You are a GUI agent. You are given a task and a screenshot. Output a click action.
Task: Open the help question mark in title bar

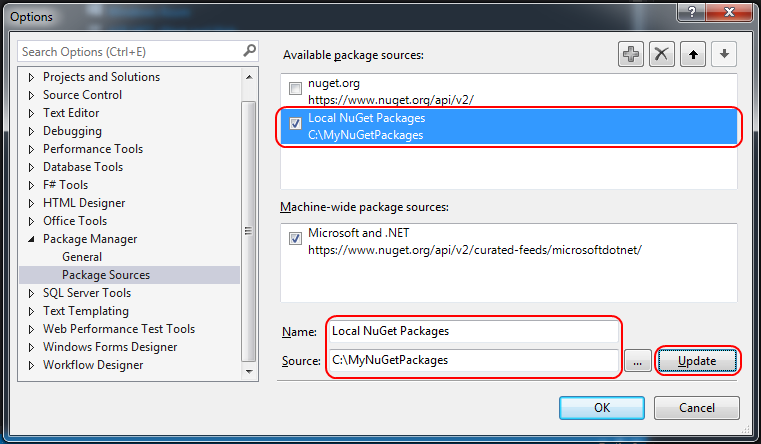click(x=692, y=12)
